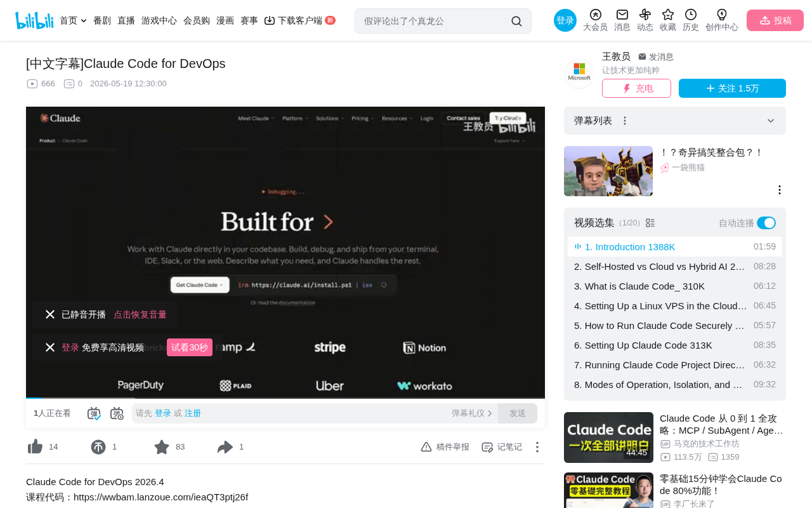
Task: Expand the 弹幕列表 panel chevron
Action: point(771,121)
